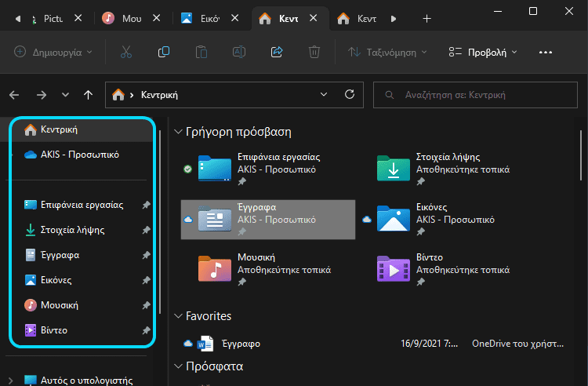Close the Εικό pictures tab
The image size is (588, 386).
[x=234, y=18]
